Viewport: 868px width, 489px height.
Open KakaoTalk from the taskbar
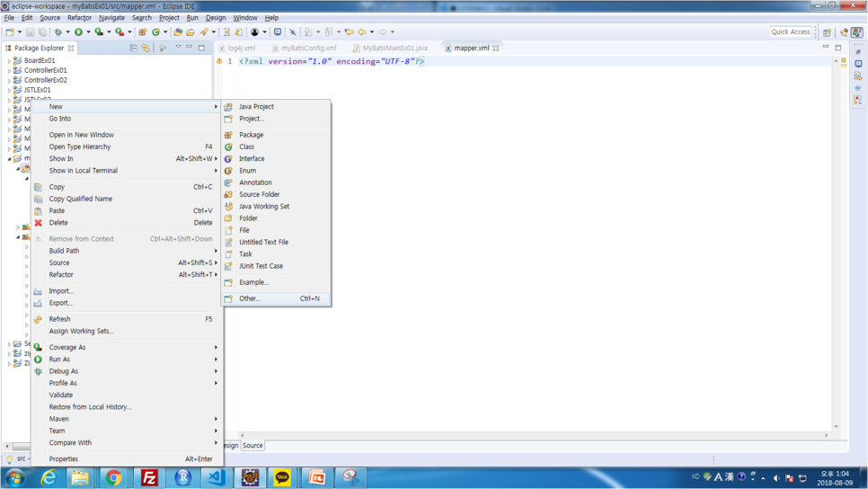tap(282, 477)
